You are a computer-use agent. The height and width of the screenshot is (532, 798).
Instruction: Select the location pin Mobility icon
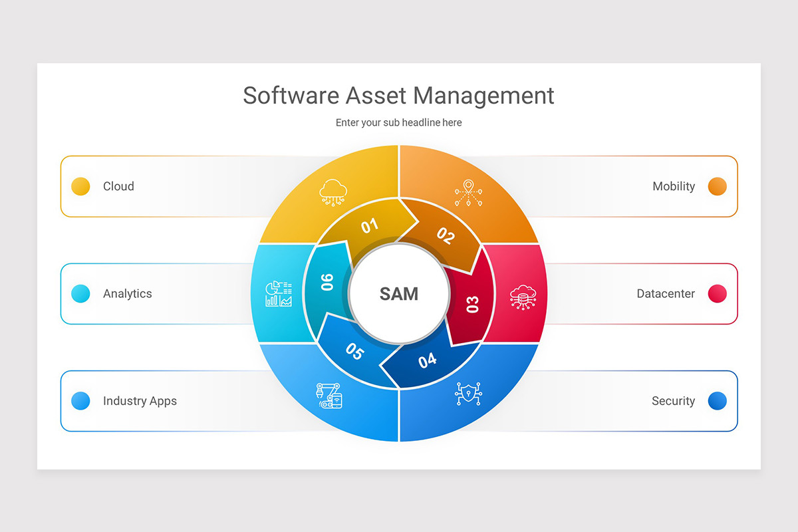pyautogui.click(x=467, y=192)
